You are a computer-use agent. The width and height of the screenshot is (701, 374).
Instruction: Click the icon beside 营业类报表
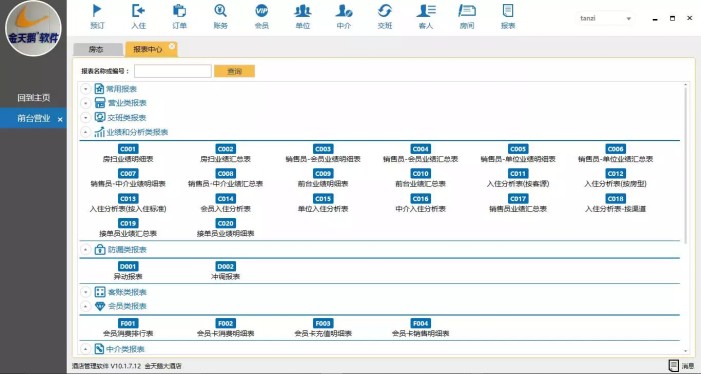click(100, 103)
